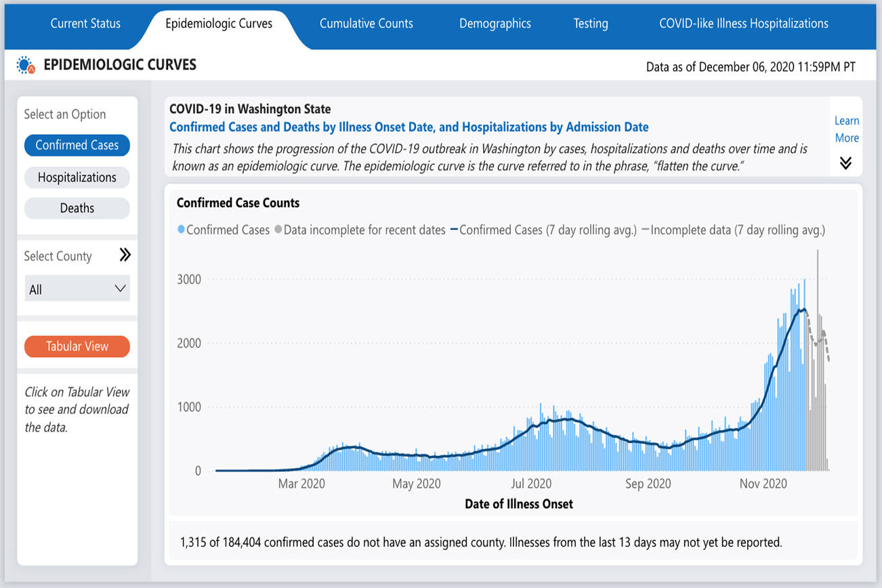Click the virus logo beside Epidemiologic Curves
The height and width of the screenshot is (588, 882).
[x=25, y=65]
